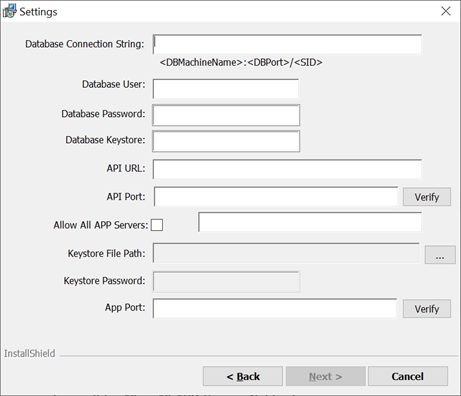This screenshot has height=396, width=461.
Task: Click the Next button
Action: click(326, 376)
